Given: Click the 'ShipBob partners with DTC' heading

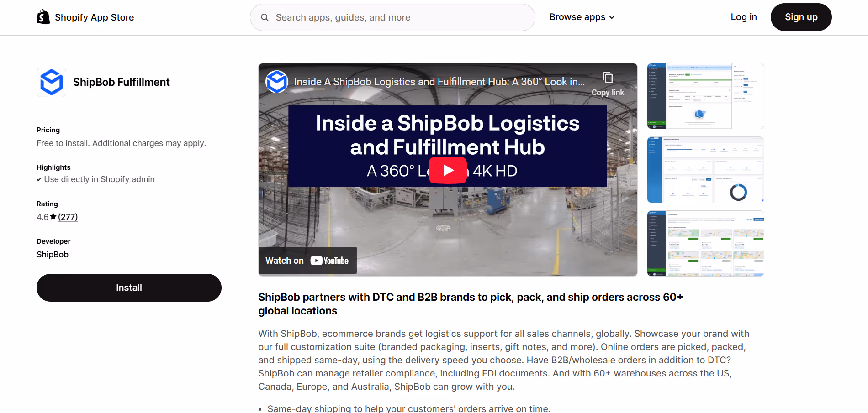Looking at the screenshot, I should point(471,304).
